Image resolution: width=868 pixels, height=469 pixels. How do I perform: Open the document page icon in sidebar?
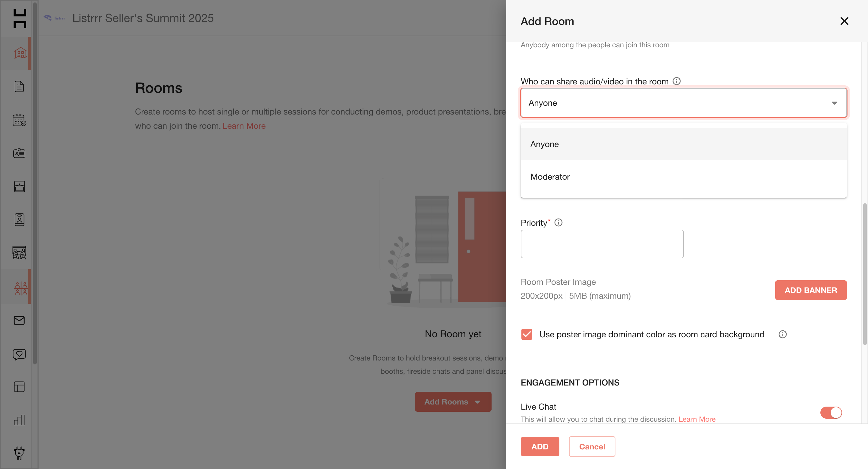pos(19,87)
